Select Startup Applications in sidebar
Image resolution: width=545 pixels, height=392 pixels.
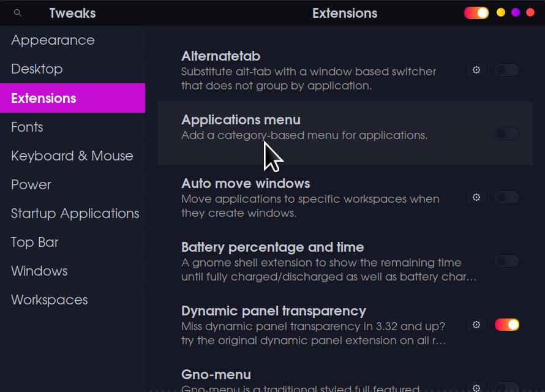click(75, 213)
